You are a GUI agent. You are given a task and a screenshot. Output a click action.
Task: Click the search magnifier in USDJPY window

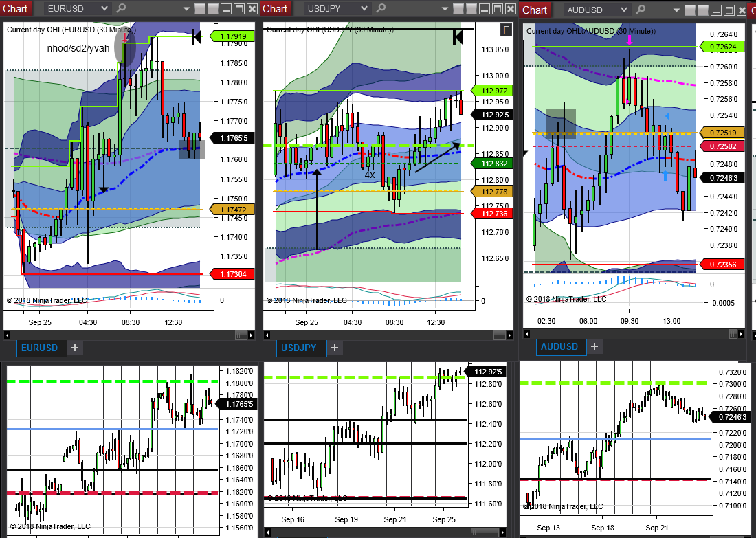[381, 8]
